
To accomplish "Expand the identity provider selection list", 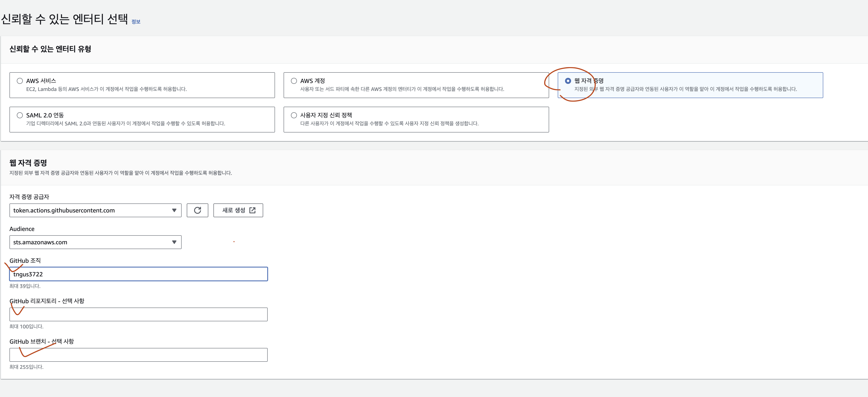I will [95, 210].
